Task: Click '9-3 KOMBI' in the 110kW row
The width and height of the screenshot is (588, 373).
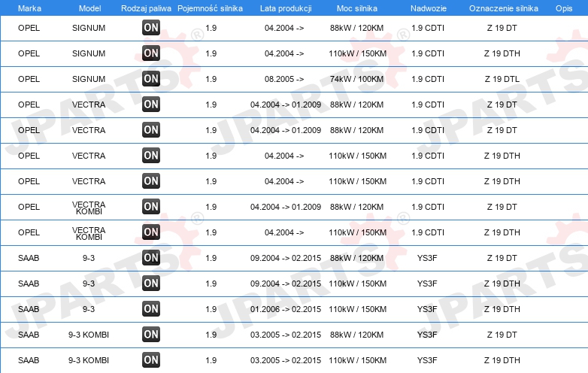Action: click(89, 360)
